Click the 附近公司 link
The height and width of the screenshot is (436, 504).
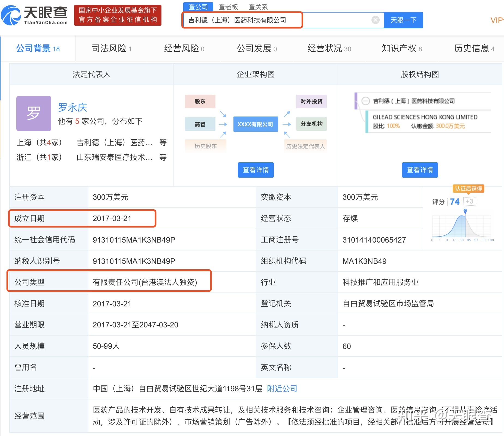pyautogui.click(x=282, y=388)
